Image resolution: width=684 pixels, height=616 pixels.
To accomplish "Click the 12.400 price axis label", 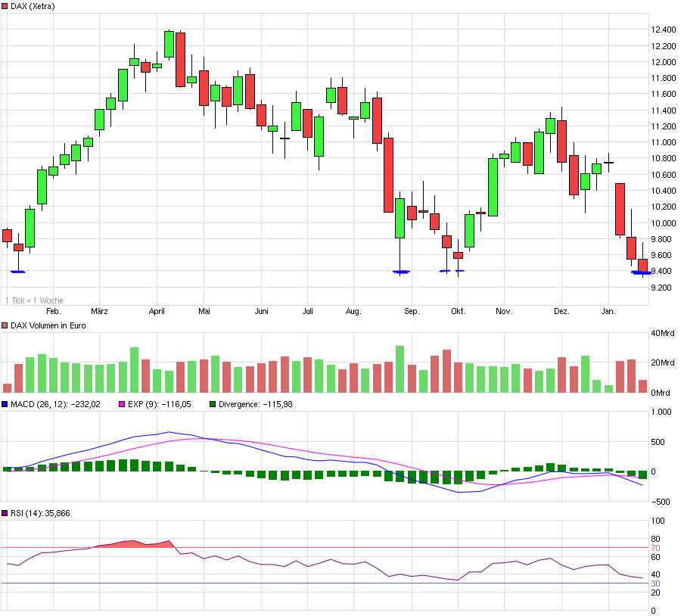I will (x=664, y=30).
